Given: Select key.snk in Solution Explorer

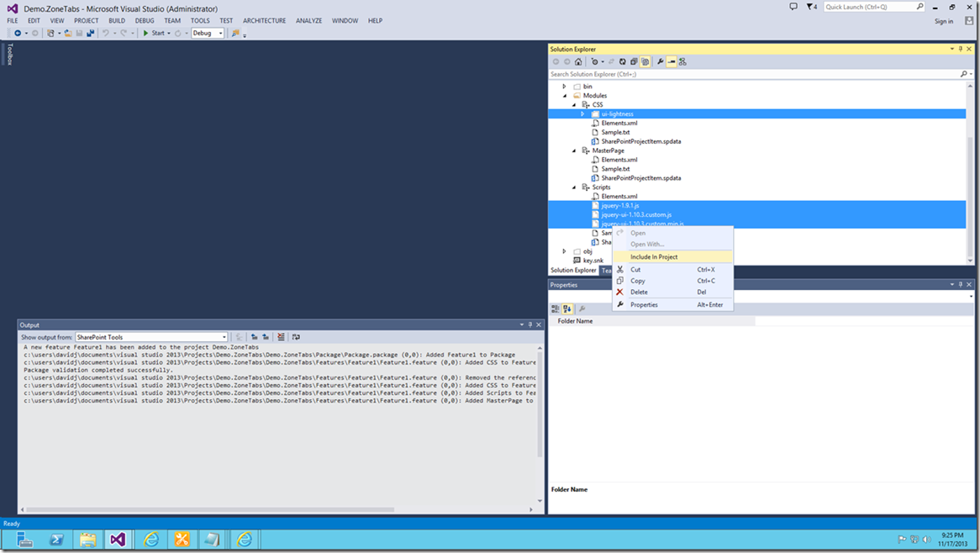Looking at the screenshot, I should (x=593, y=261).
